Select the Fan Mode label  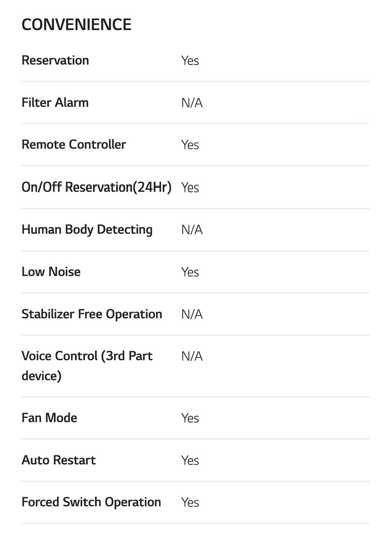click(49, 418)
